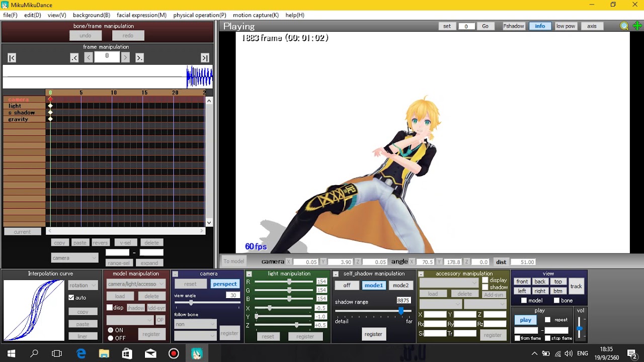644x362 pixels.
Task: Go to previous keyframe button
Action: click(x=74, y=58)
